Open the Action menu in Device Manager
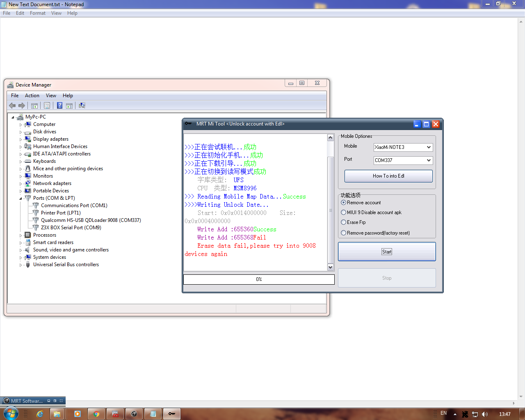The height and width of the screenshot is (420, 525). [x=32, y=96]
